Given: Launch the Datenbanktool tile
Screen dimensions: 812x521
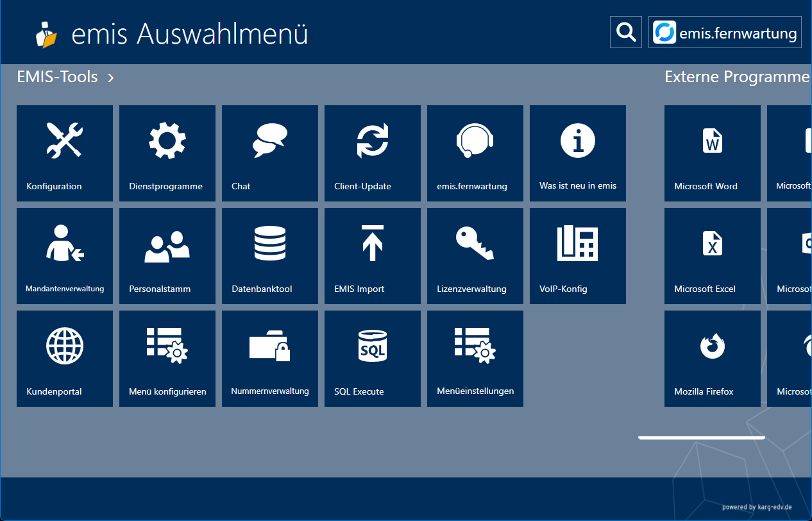Looking at the screenshot, I should pos(270,256).
